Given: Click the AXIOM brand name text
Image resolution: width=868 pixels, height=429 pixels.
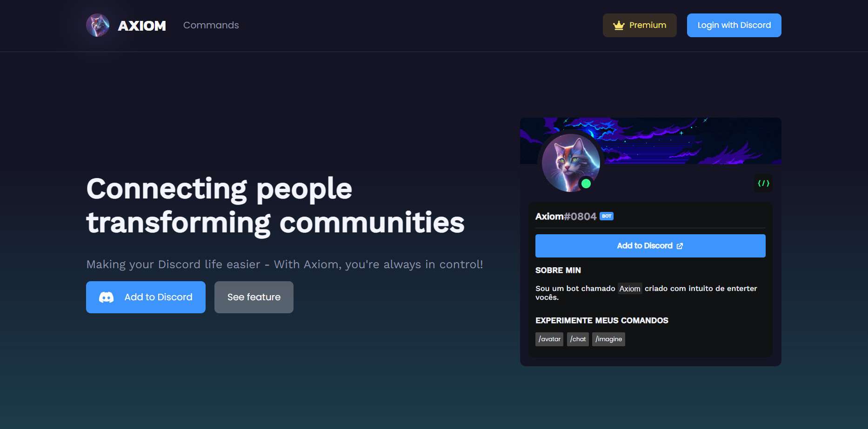Looking at the screenshot, I should point(142,25).
